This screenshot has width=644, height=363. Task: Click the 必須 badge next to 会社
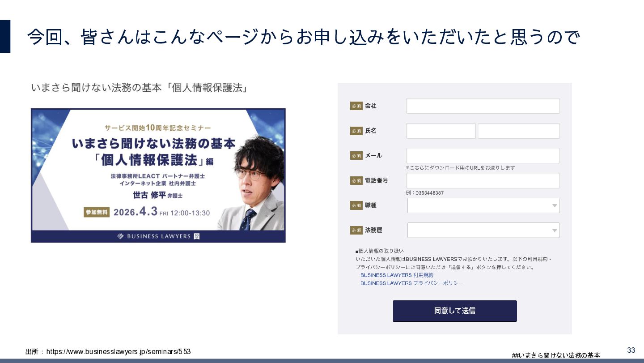pyautogui.click(x=356, y=106)
